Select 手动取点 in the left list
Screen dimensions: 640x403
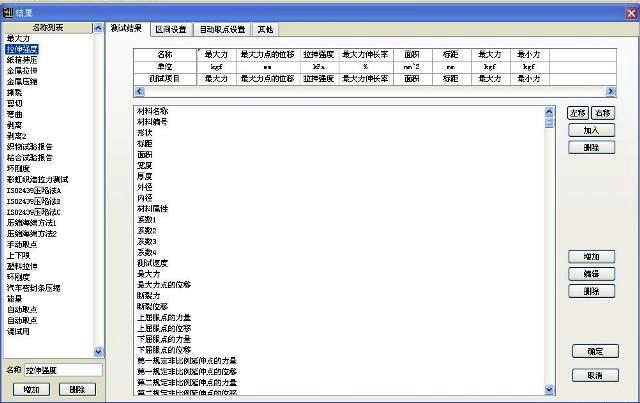pyautogui.click(x=23, y=244)
